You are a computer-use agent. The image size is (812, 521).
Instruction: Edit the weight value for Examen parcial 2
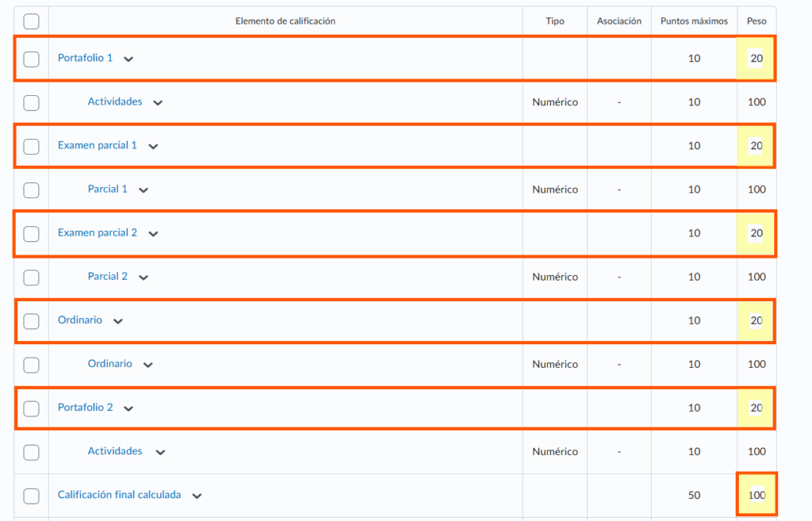(756, 233)
